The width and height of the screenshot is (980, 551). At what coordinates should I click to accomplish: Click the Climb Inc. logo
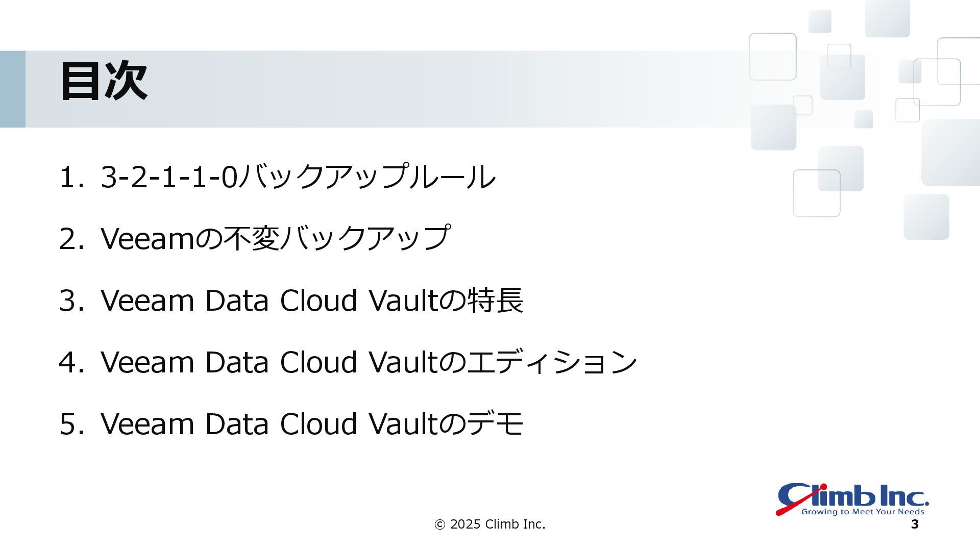coord(852,499)
